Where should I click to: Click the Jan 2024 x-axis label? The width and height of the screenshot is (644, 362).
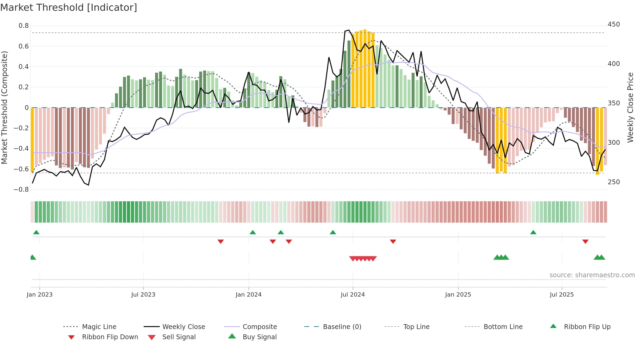[249, 294]
